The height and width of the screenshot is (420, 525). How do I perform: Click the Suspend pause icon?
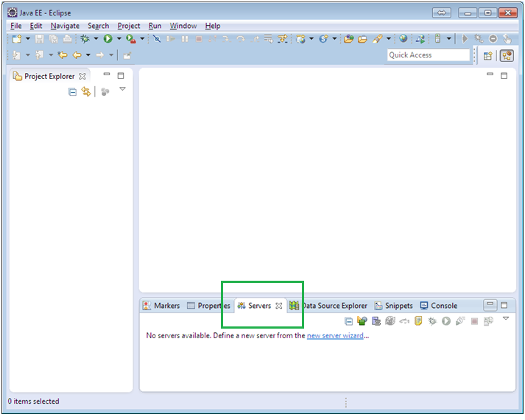coord(185,39)
